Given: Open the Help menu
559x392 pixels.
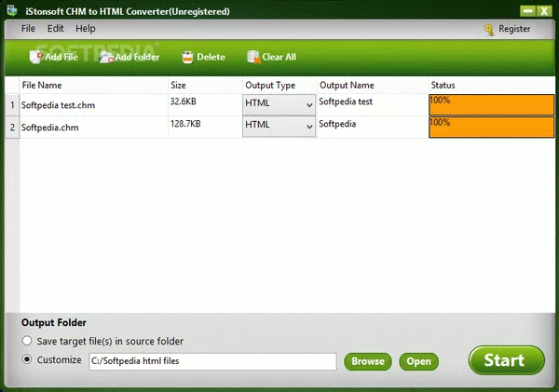Looking at the screenshot, I should 86,29.
